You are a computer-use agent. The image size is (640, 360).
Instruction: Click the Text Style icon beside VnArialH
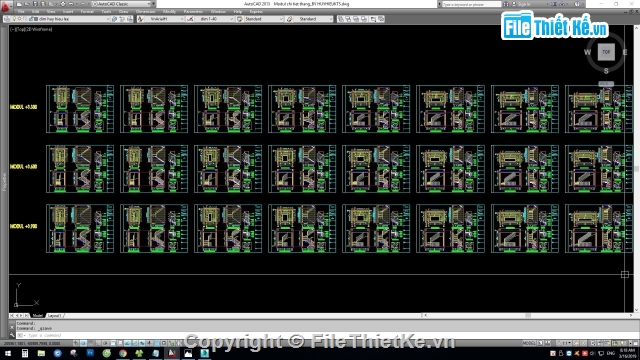tap(140, 19)
